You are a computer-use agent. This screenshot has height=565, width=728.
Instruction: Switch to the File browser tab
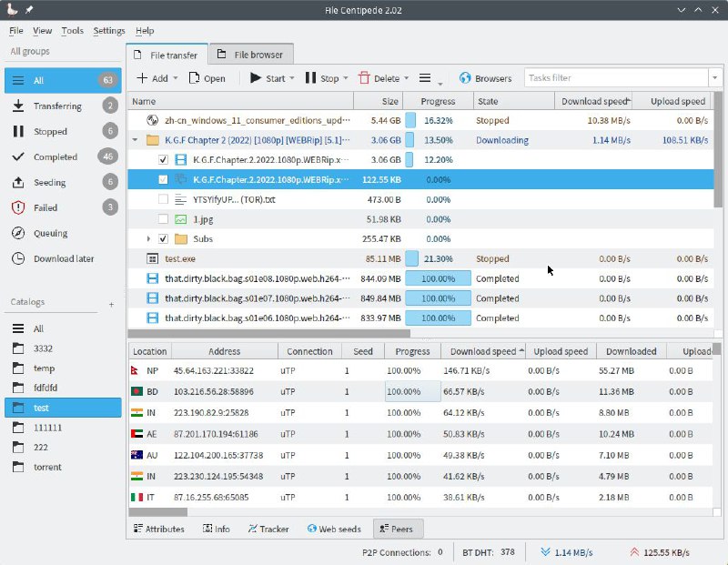pos(251,55)
